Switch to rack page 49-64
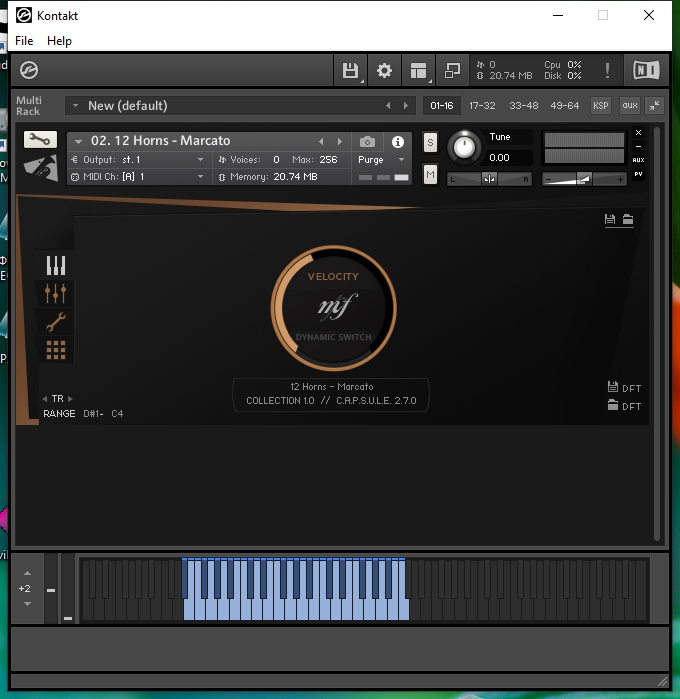680x699 pixels. (565, 106)
